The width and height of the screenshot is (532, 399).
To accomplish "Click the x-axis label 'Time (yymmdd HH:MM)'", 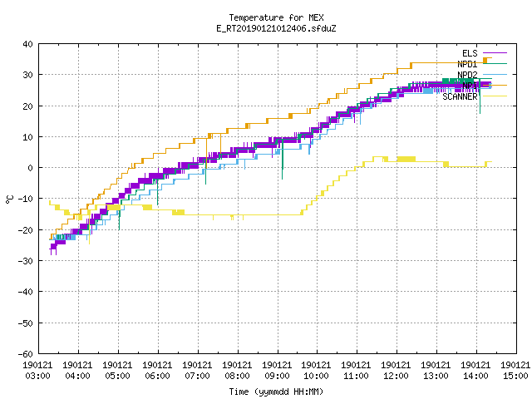I will (x=276, y=392).
